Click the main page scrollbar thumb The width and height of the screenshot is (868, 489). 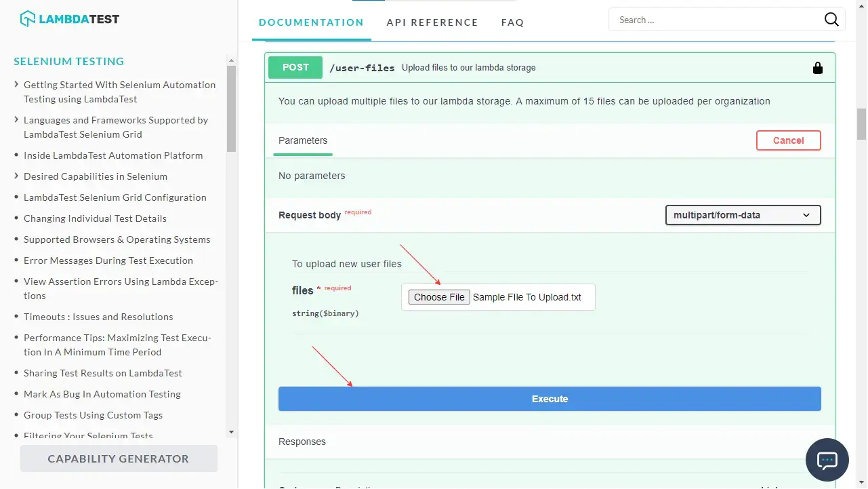click(862, 123)
